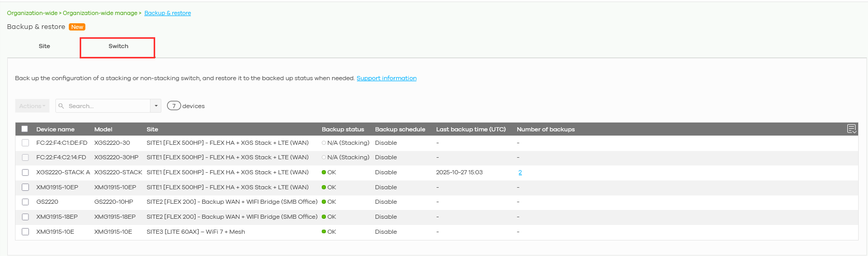The height and width of the screenshot is (256, 868).
Task: Sort by Last backup time column header
Action: coord(470,129)
